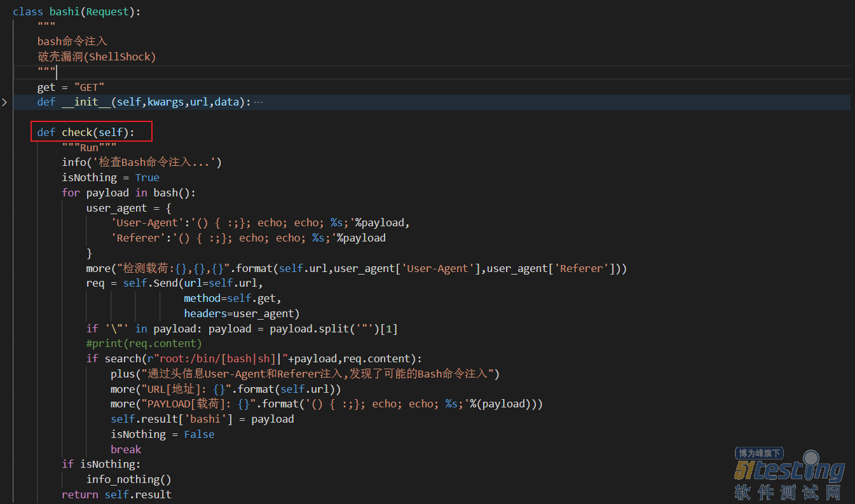Click the payload.split condition line
This screenshot has width=855, height=504.
242,329
